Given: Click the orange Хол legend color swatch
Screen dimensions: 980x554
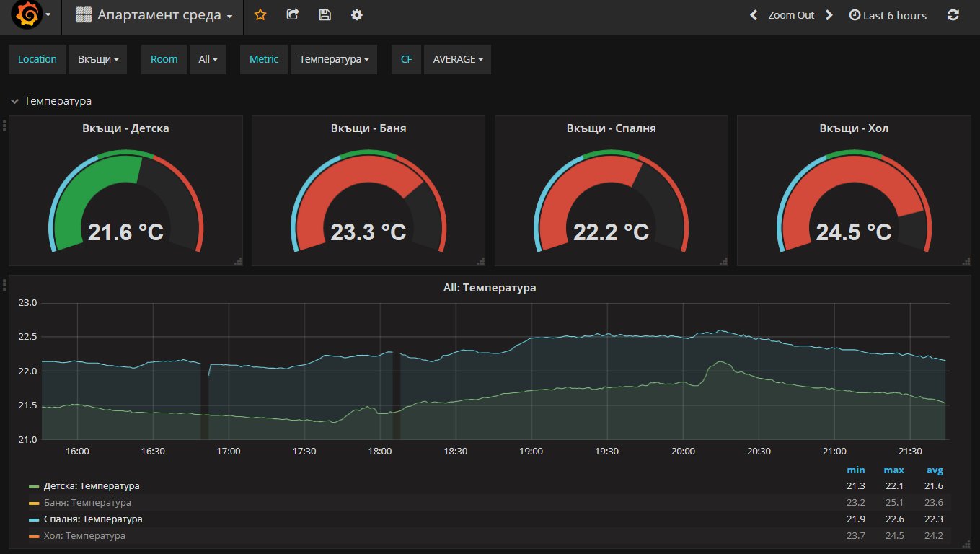Looking at the screenshot, I should click(x=34, y=537).
